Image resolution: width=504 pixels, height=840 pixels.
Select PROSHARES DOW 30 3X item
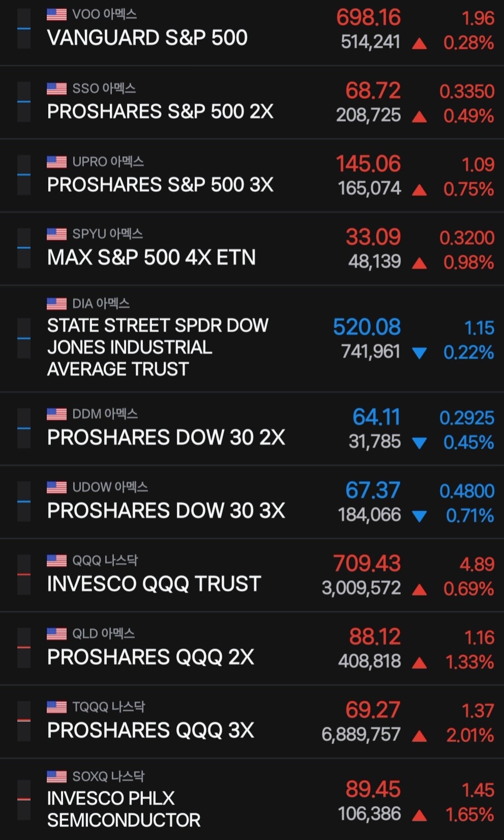click(252, 502)
